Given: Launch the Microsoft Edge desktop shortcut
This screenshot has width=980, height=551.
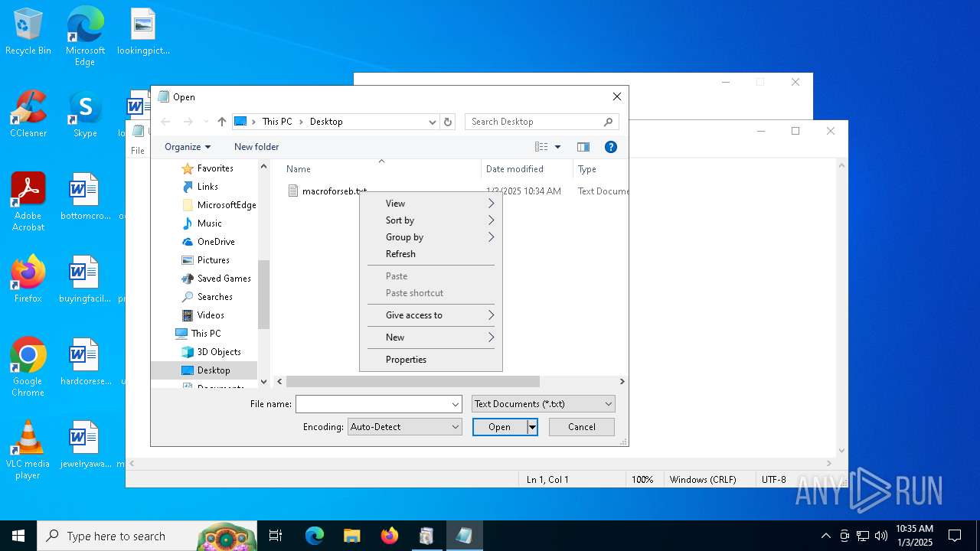Looking at the screenshot, I should 85,37.
